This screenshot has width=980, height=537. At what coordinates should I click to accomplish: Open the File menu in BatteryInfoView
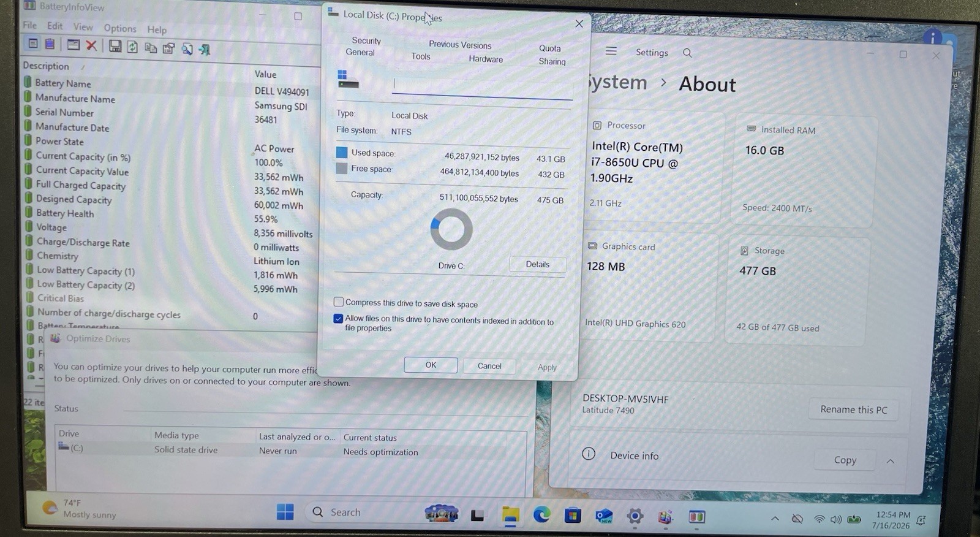pos(30,25)
